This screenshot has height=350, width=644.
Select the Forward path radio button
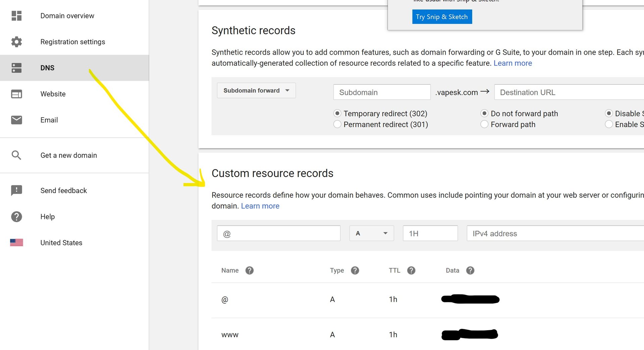pos(484,124)
